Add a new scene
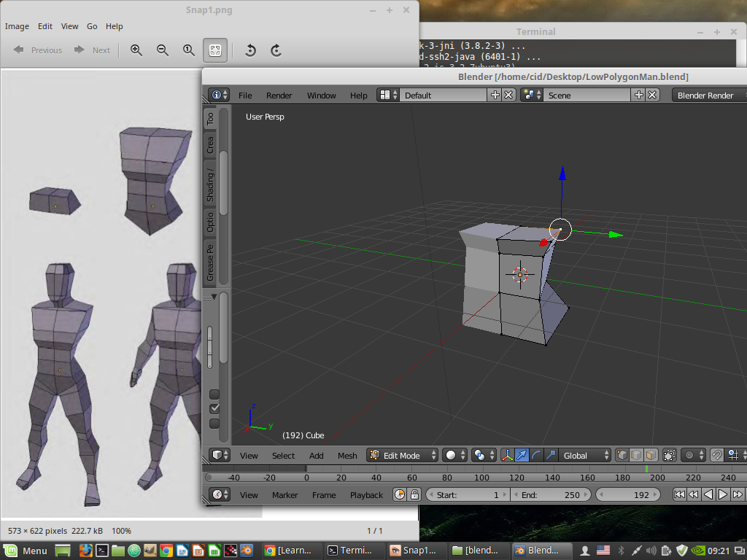Image resolution: width=747 pixels, height=560 pixels. pyautogui.click(x=639, y=95)
